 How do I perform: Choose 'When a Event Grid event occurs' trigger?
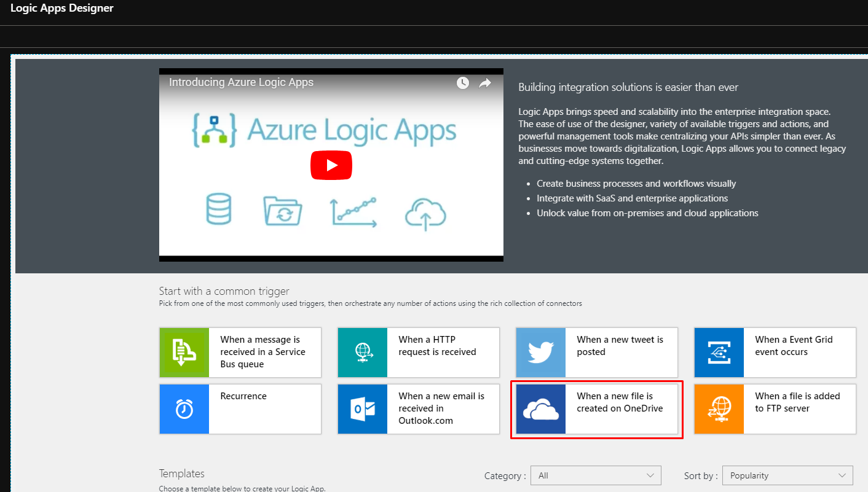pyautogui.click(x=775, y=353)
